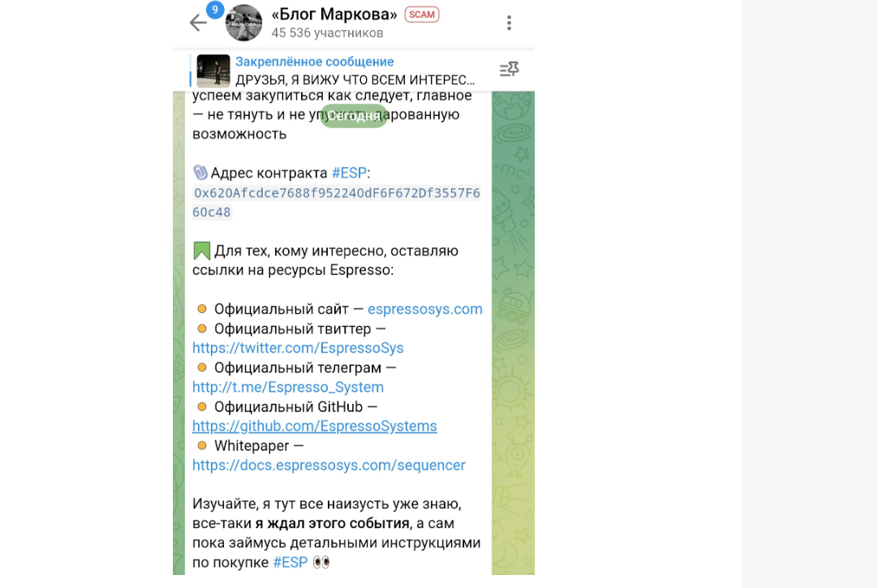Tap the unread counter badge showing 9

[x=215, y=10]
